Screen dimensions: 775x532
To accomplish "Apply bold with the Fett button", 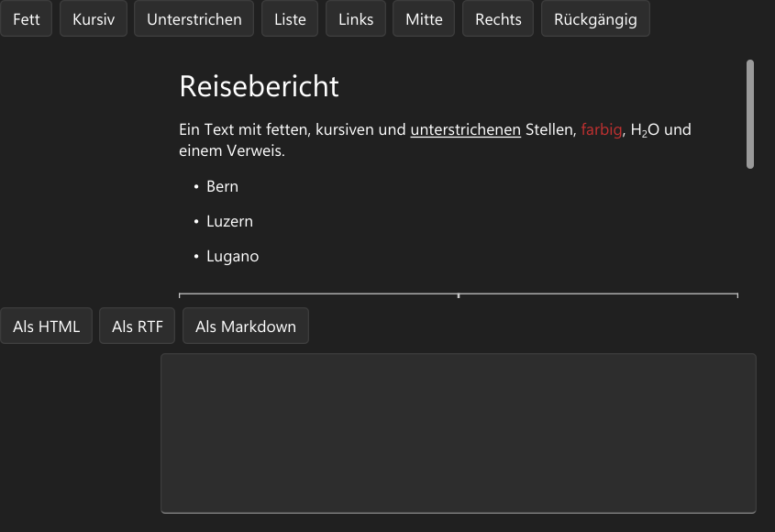I will click(27, 18).
